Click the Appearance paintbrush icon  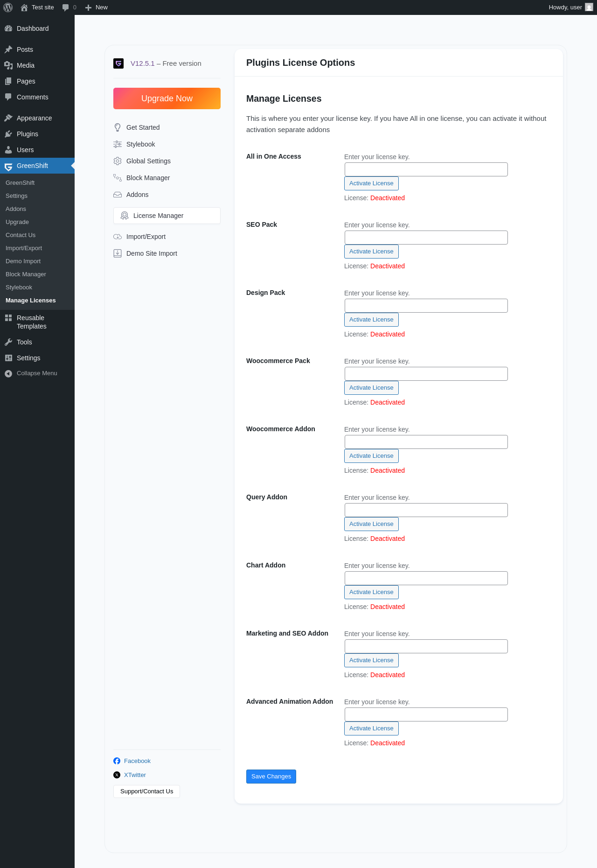coord(8,118)
